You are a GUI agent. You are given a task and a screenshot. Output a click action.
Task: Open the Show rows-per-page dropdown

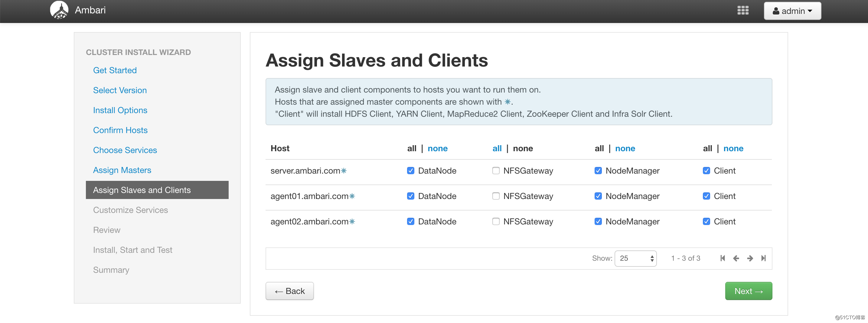click(x=635, y=258)
